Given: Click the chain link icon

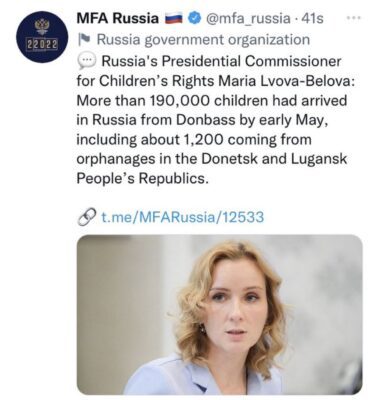Looking at the screenshot, I should [x=86, y=217].
